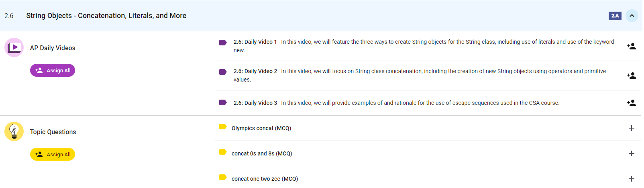Click purple tag icon beside Daily Video 2

[223, 72]
